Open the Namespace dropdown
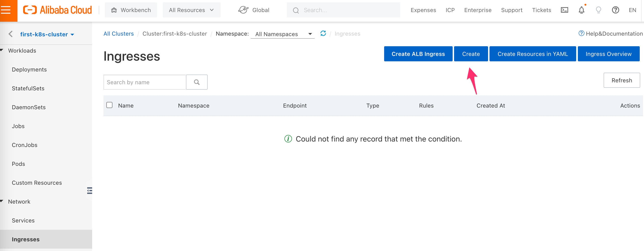Screen dimensions: 644x251 point(283,34)
